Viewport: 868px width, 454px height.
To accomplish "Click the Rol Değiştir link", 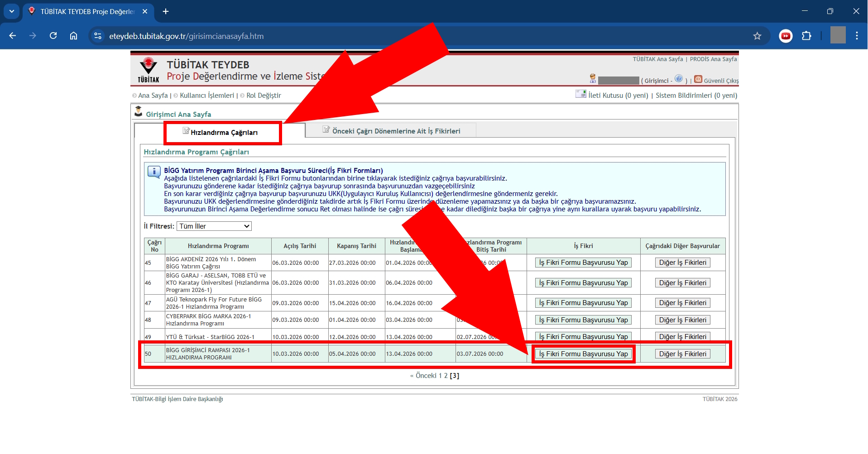I will coord(264,96).
